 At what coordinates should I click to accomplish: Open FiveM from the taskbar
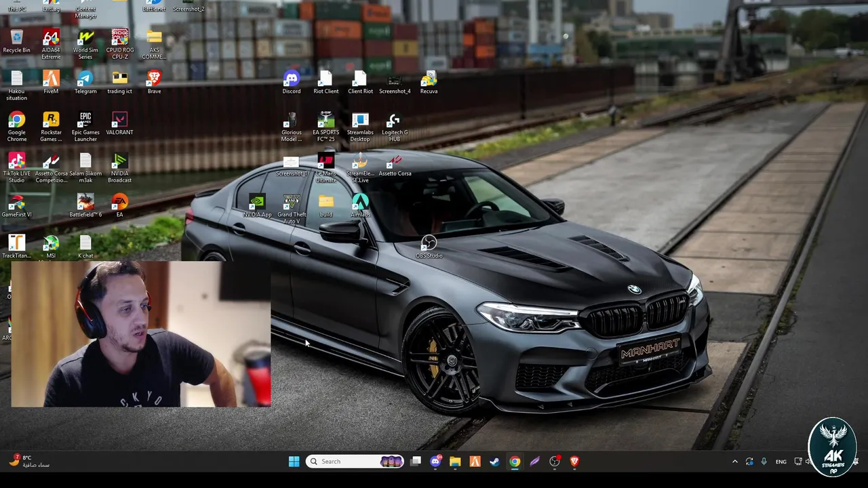tap(475, 462)
